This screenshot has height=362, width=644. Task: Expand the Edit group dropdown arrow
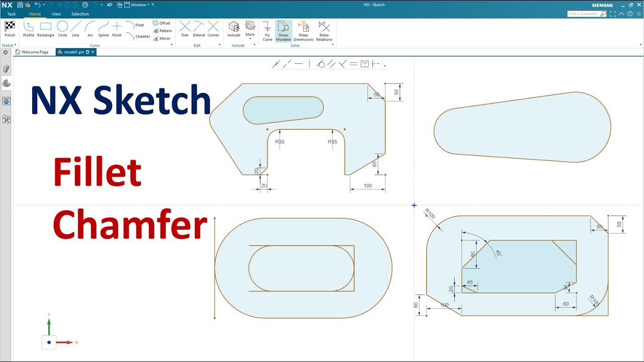pyautogui.click(x=219, y=45)
